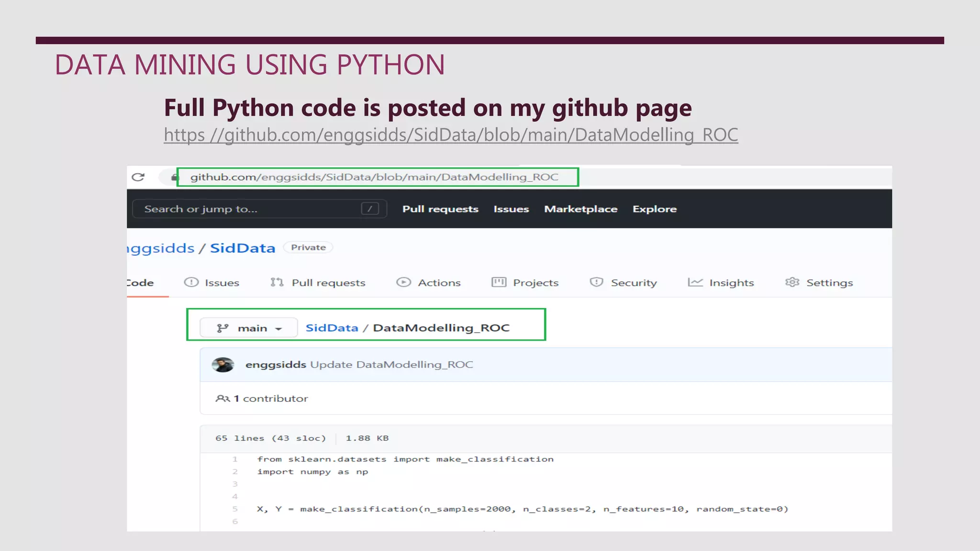Screen dimensions: 980x551
Task: Switch to the Settings tab
Action: [819, 283]
